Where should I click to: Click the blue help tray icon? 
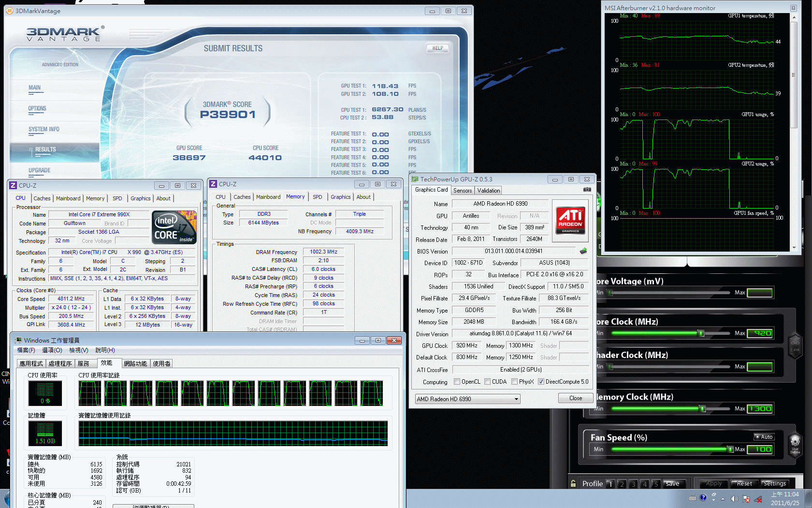703,497
